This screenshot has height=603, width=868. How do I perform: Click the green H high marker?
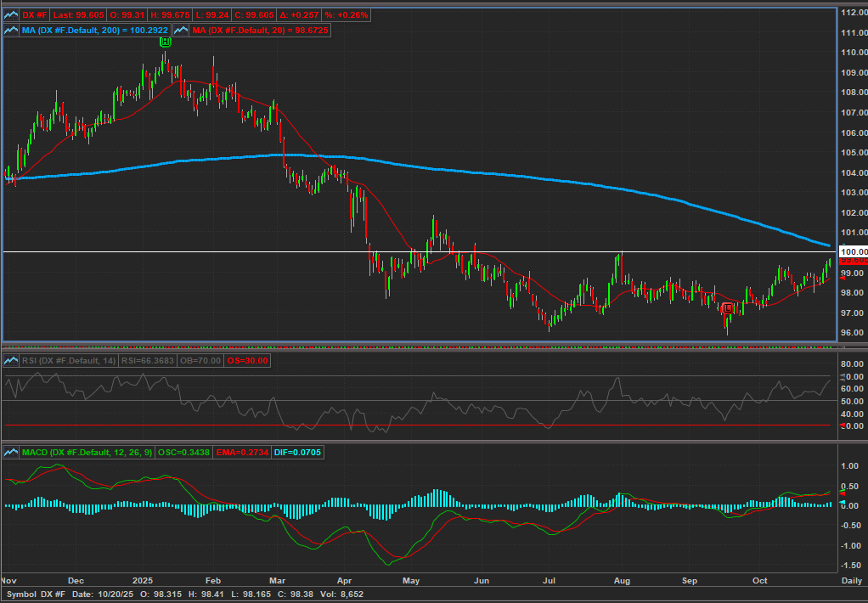tap(166, 42)
